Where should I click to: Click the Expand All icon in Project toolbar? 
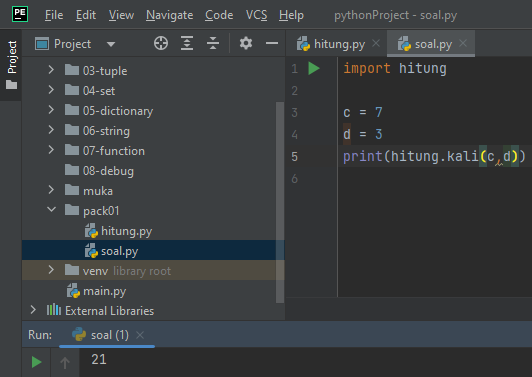187,43
